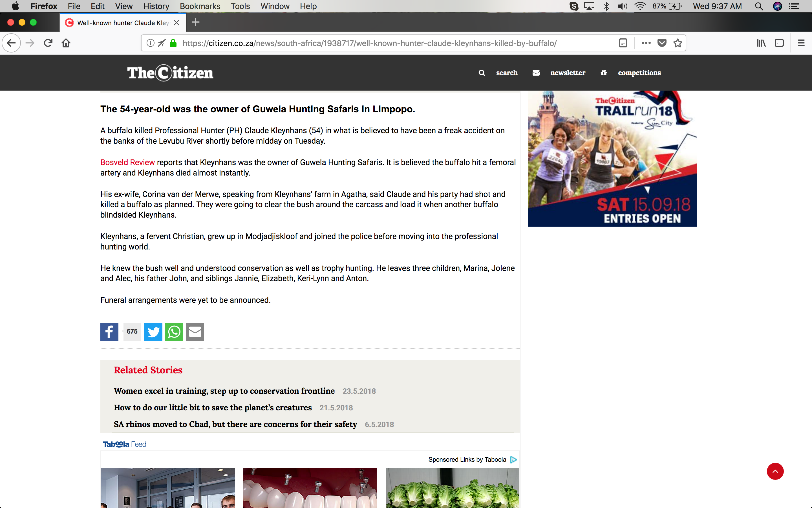The width and height of the screenshot is (812, 508).
Task: Click the red scroll-to-top button
Action: click(775, 471)
